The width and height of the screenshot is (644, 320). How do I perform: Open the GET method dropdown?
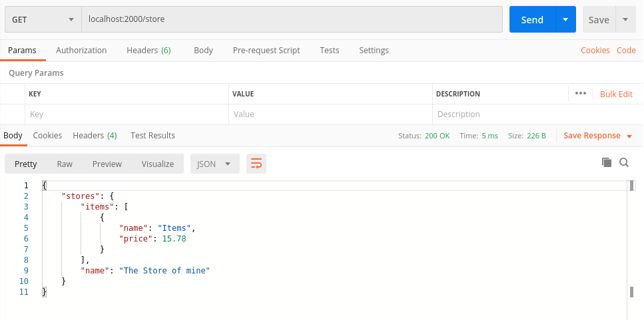[x=43, y=19]
